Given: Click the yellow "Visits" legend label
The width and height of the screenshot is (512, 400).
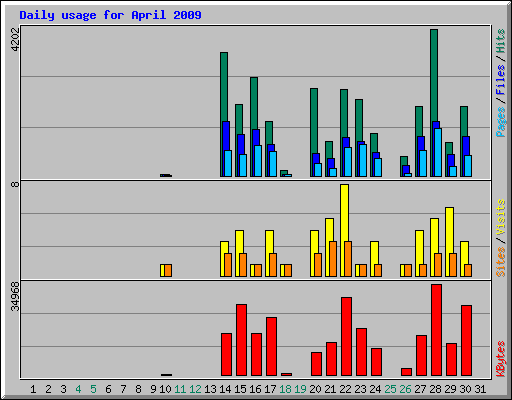Looking at the screenshot, I should (500, 217).
